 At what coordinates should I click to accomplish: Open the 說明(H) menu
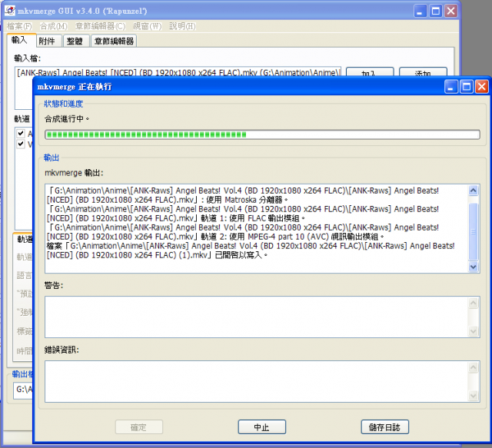(182, 26)
